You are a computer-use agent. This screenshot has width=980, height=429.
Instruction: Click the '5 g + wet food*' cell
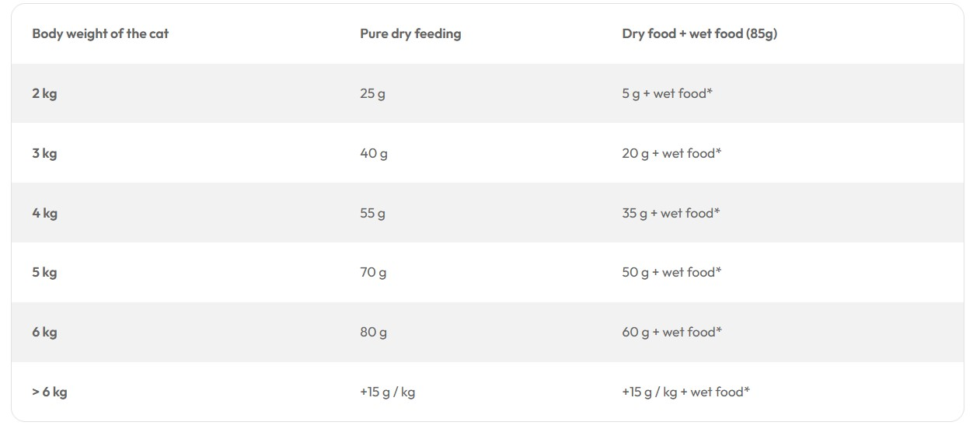click(x=668, y=93)
